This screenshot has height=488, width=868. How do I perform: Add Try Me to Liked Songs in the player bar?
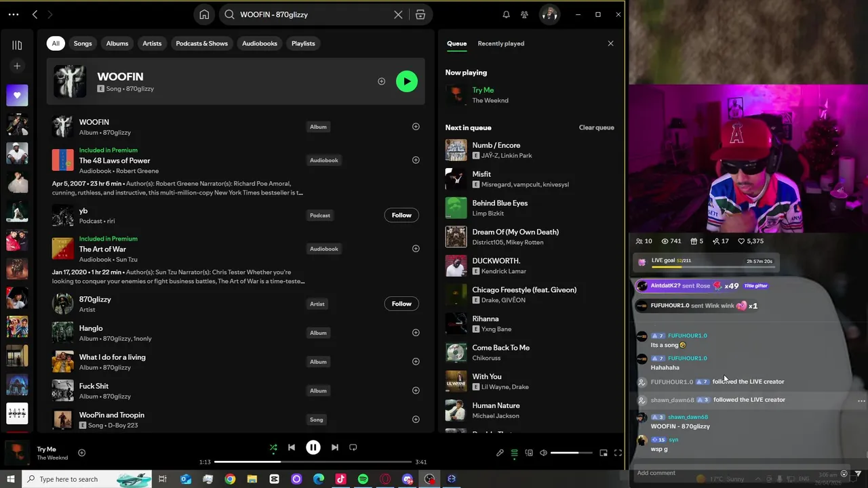[x=81, y=453]
